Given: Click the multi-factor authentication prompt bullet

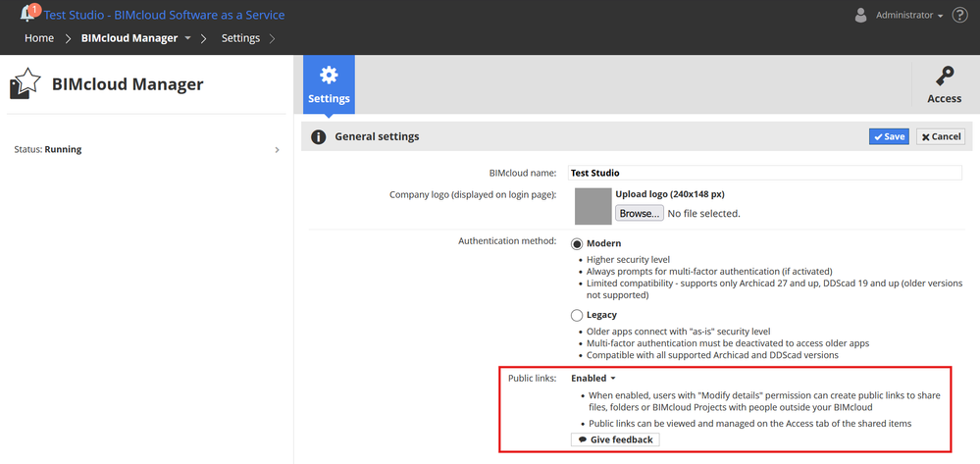Looking at the screenshot, I should pyautogui.click(x=709, y=272).
